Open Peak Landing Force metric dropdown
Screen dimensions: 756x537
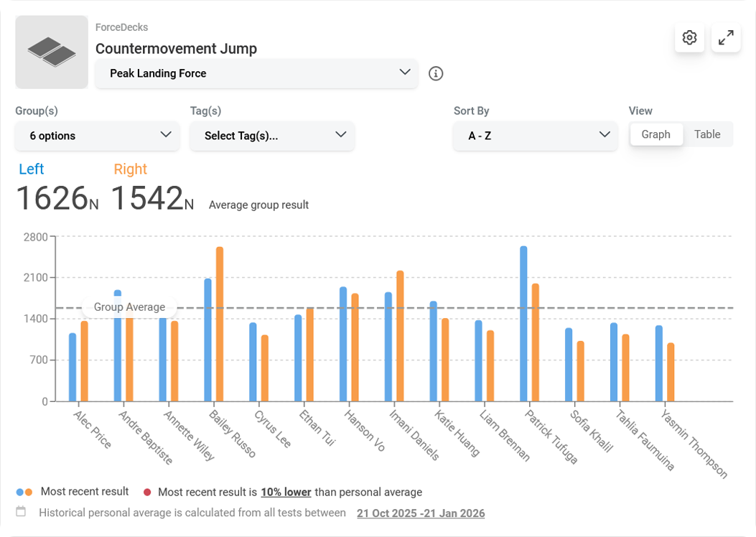click(x=256, y=73)
